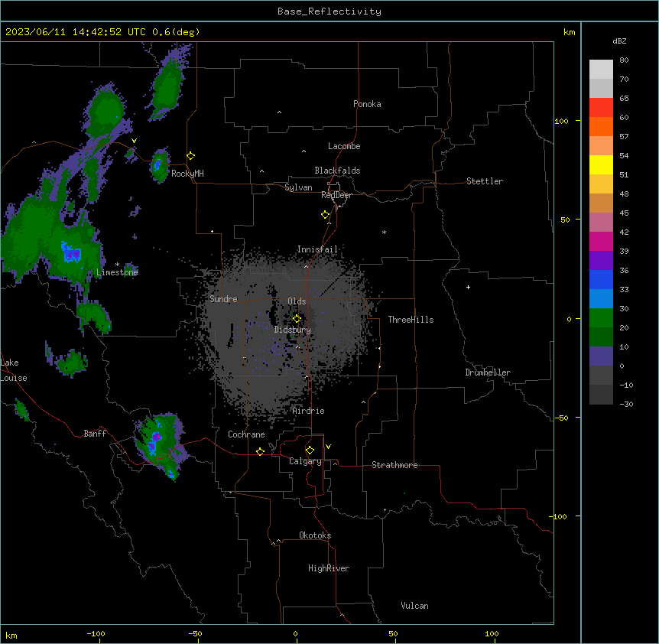Click the Olds town label
The image size is (659, 644).
coord(297,301)
